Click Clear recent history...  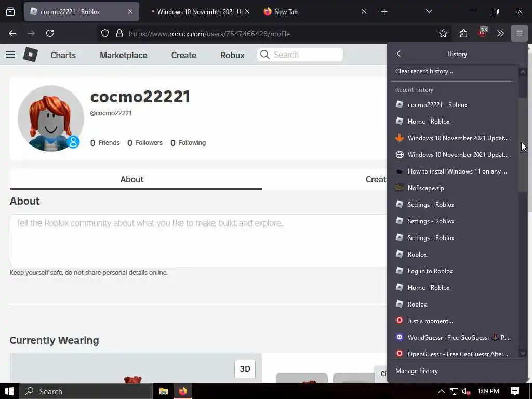tap(424, 71)
